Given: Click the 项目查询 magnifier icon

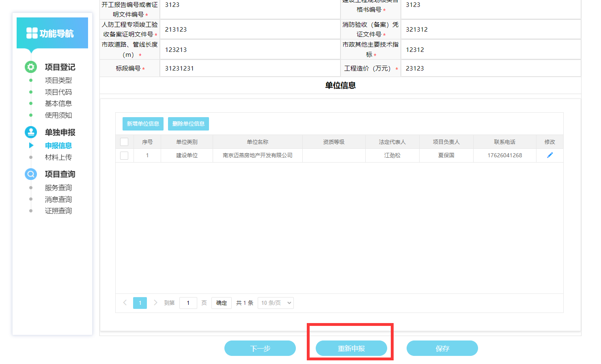Looking at the screenshot, I should (31, 174).
